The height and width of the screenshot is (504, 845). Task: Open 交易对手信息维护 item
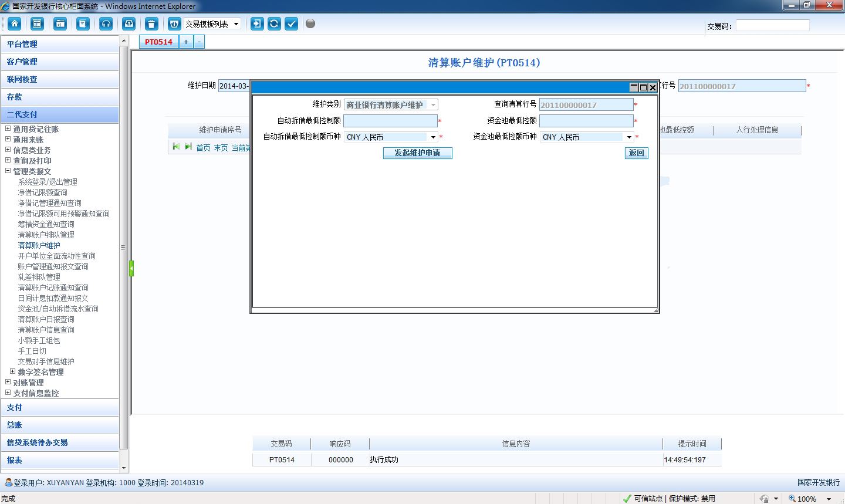click(x=46, y=361)
